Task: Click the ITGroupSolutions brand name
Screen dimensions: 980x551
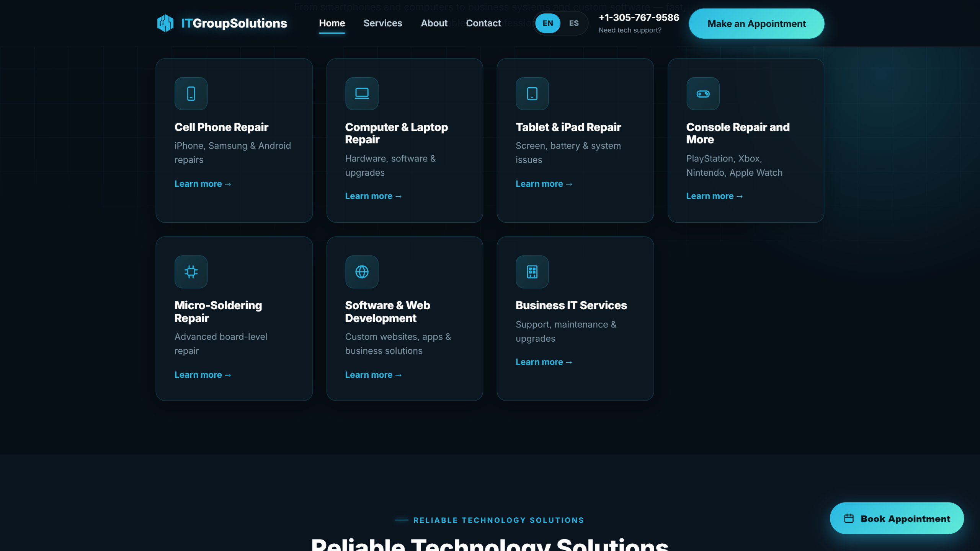Action: point(234,23)
